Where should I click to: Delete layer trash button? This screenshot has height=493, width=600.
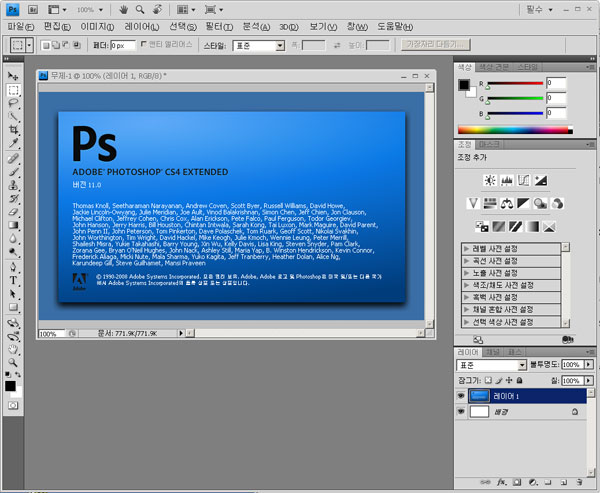click(579, 482)
